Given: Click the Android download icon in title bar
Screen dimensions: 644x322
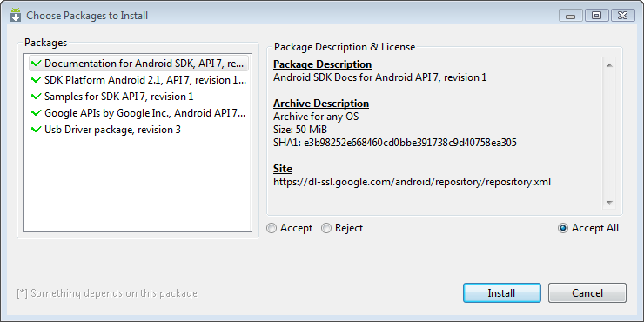Looking at the screenshot, I should tap(16, 15).
